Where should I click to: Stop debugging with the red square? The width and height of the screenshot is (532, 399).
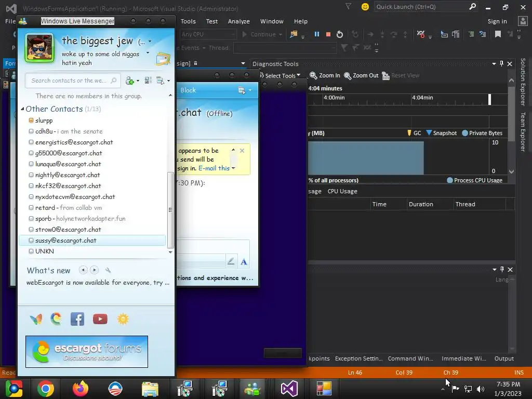(328, 34)
